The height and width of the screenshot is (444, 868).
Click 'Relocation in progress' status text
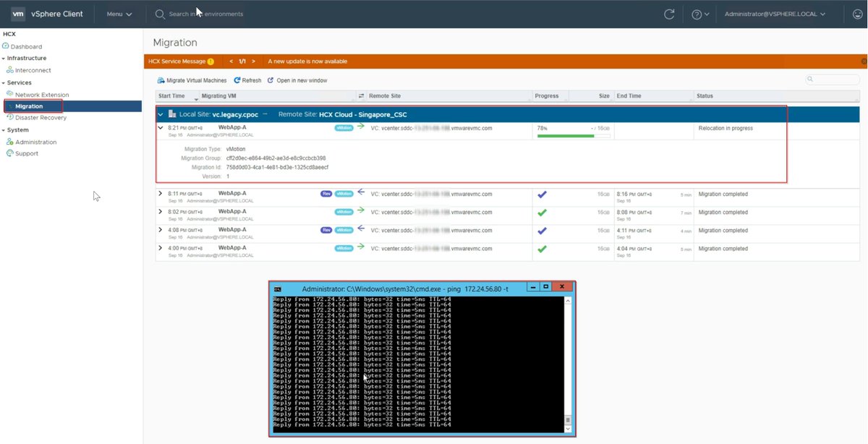pyautogui.click(x=726, y=128)
